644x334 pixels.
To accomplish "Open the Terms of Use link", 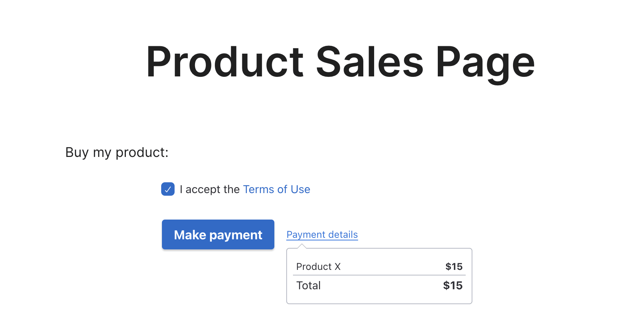I will tap(276, 189).
